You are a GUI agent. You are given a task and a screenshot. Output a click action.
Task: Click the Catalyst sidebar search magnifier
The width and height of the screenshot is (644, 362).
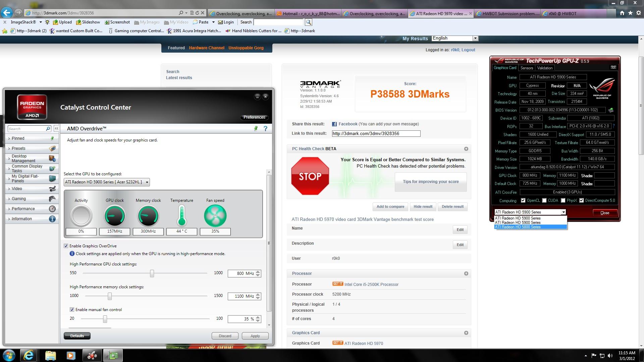(x=48, y=129)
